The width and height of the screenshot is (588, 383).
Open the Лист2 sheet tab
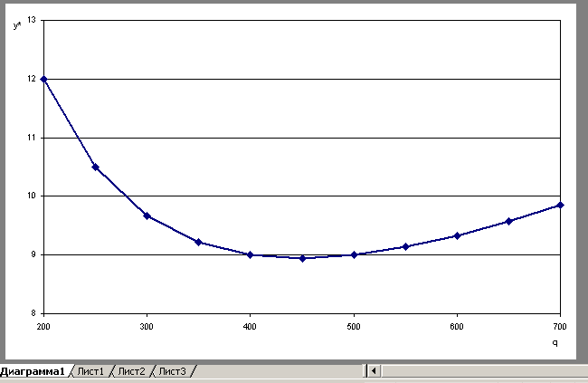tap(131, 371)
